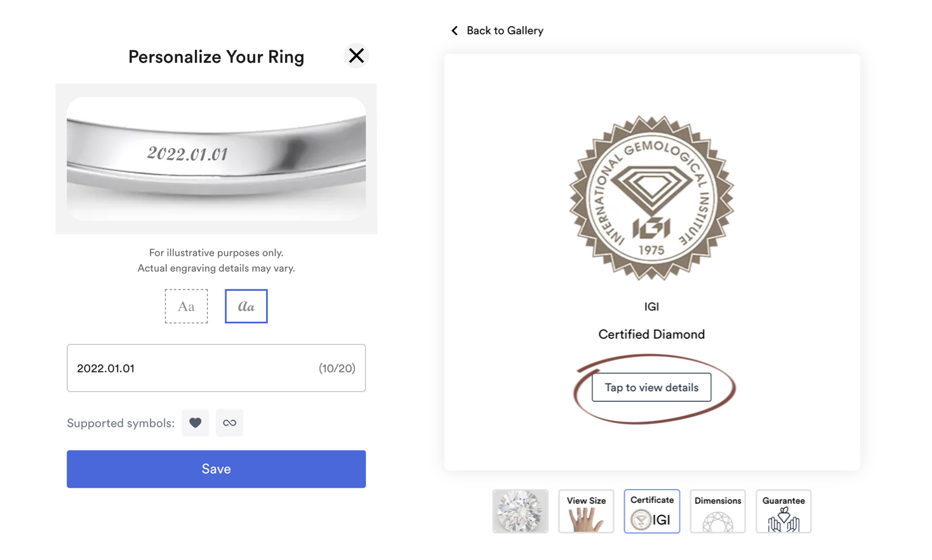
Task: Insert the infinity symbol into the engraving
Action: 230,423
